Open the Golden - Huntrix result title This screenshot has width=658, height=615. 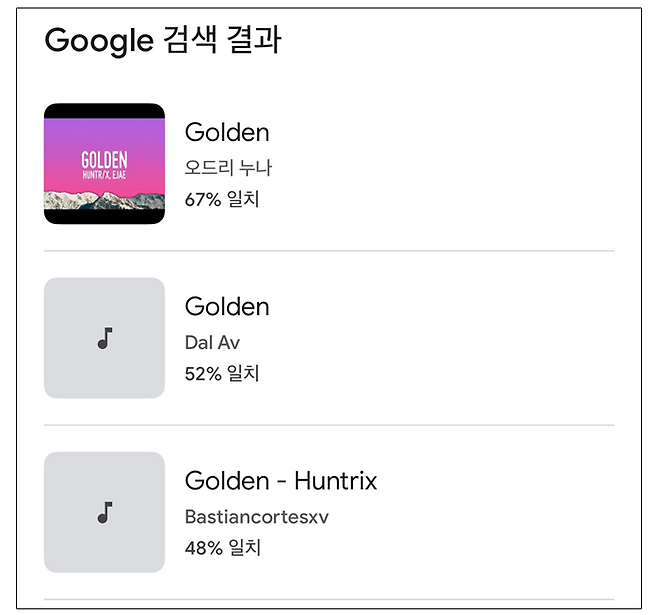click(281, 480)
